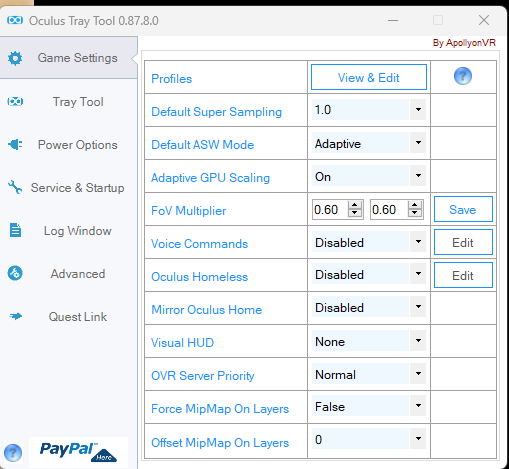Image resolution: width=509 pixels, height=469 pixels.
Task: Open the Quest Link tab
Action: (69, 317)
